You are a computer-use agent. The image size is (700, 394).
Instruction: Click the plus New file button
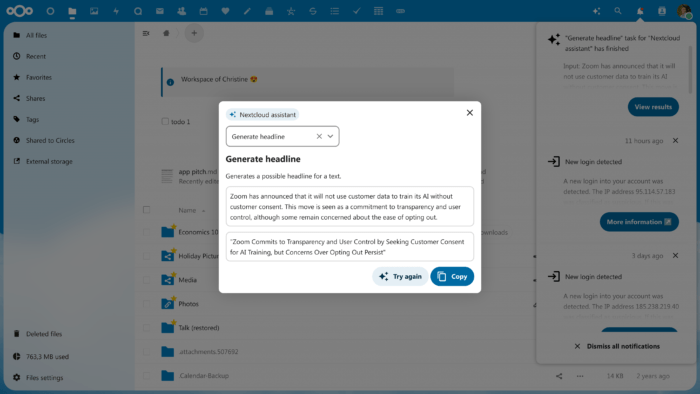click(194, 33)
